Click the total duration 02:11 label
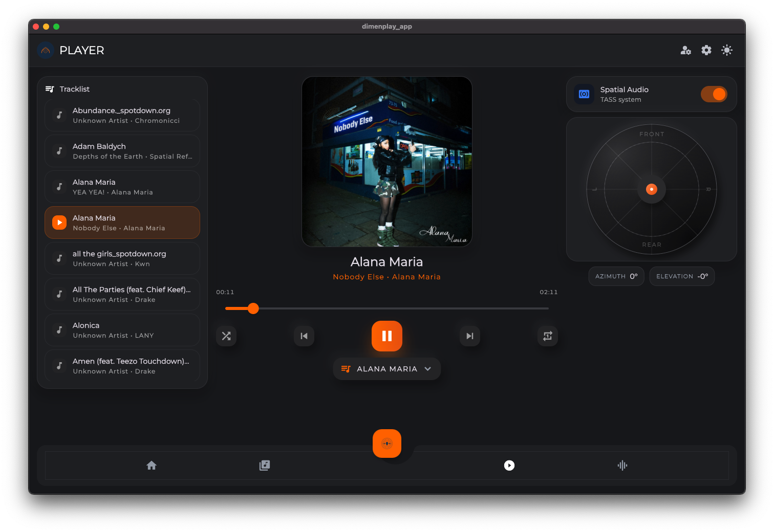 549,292
